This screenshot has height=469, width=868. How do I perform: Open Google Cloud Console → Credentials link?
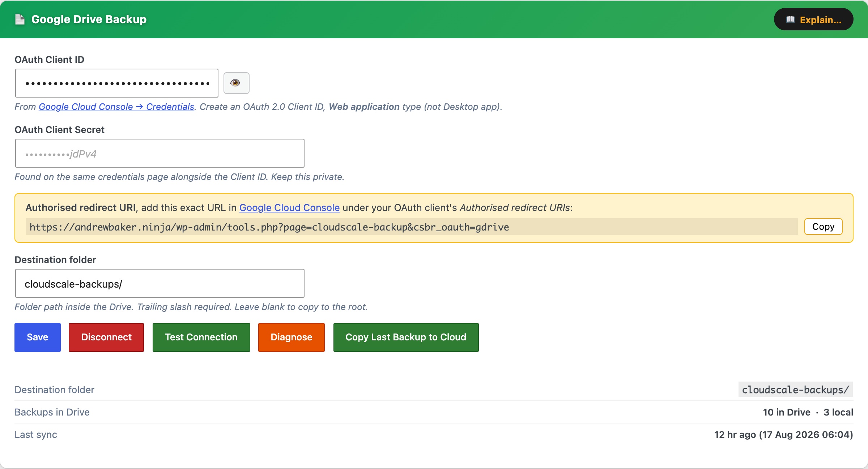tap(116, 107)
